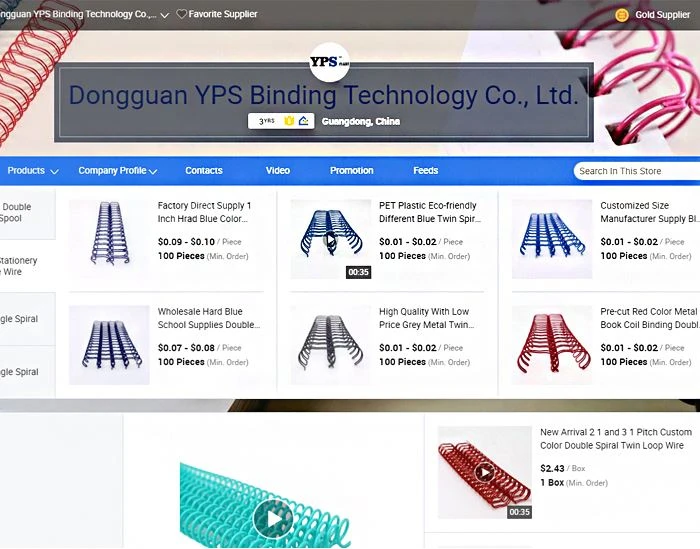Click the $2.43 / Box price
The height and width of the screenshot is (549, 700).
pos(562,468)
